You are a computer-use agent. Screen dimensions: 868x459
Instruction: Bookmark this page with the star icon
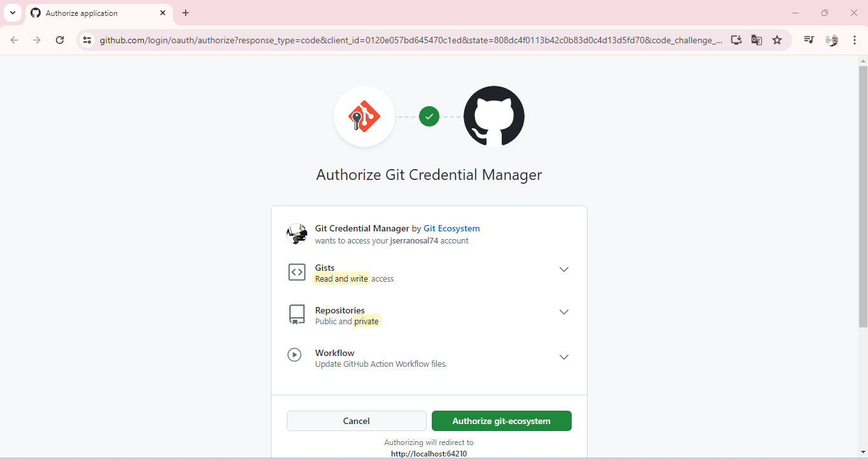click(777, 40)
